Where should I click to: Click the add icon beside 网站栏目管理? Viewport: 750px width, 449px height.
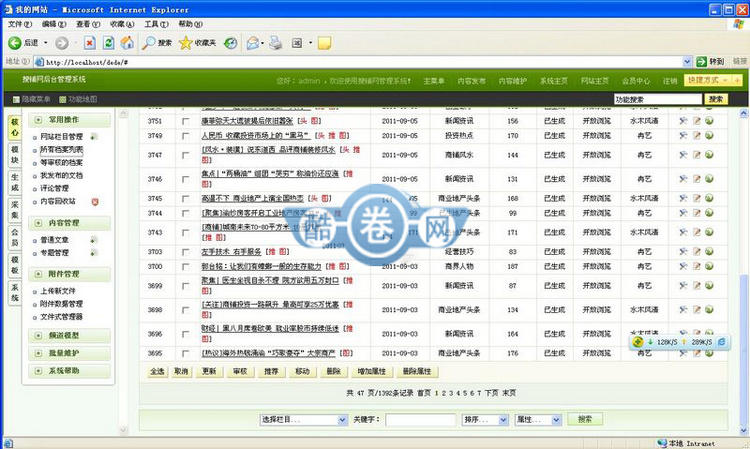point(94,137)
